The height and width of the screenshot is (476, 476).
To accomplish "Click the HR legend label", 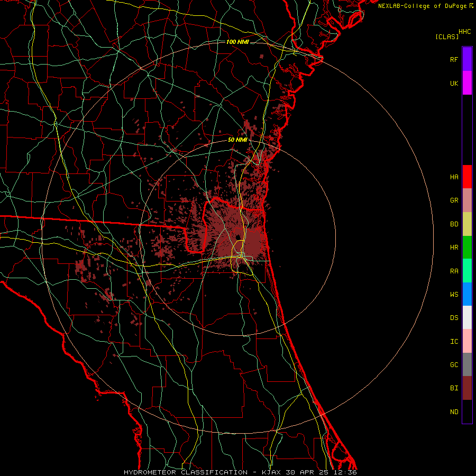I will coord(454,248).
